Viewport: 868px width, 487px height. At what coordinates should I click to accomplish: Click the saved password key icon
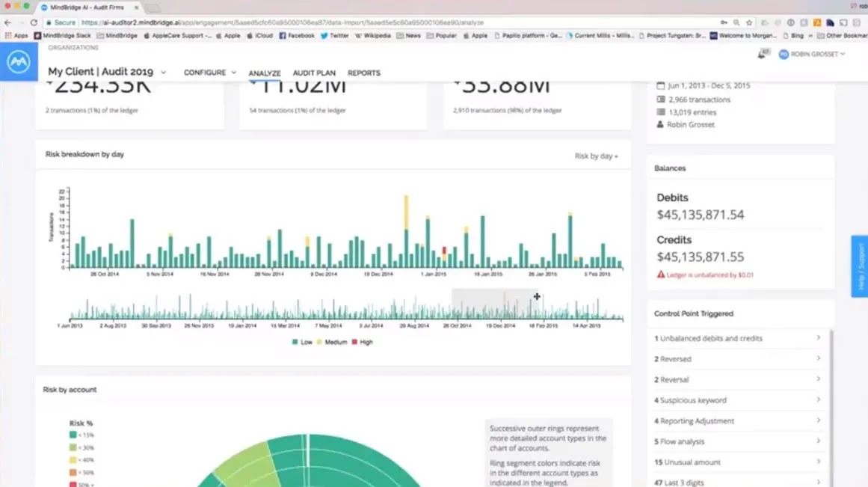tap(724, 22)
